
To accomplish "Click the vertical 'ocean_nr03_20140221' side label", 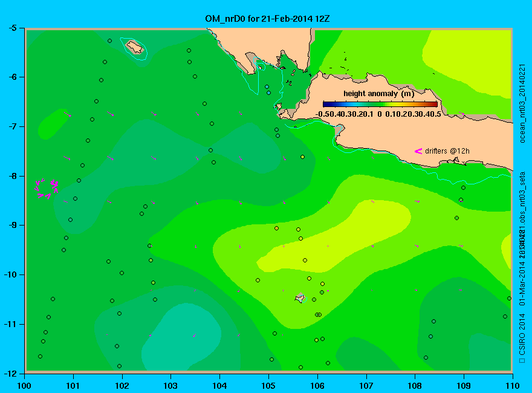I will coord(522,103).
